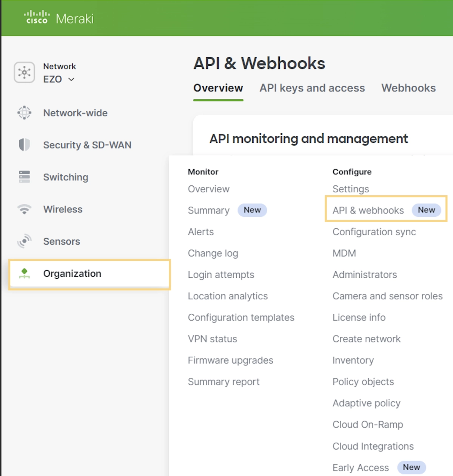Click the Network-wide globe icon
This screenshot has width=453, height=476.
tap(24, 112)
